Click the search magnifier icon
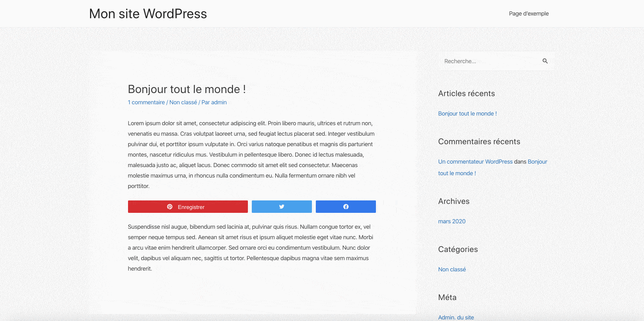 545,61
